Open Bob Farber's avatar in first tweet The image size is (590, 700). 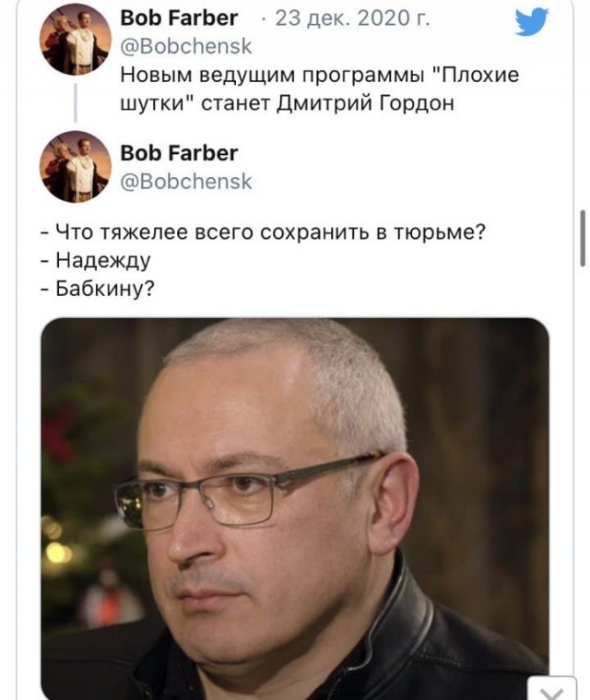[x=75, y=40]
